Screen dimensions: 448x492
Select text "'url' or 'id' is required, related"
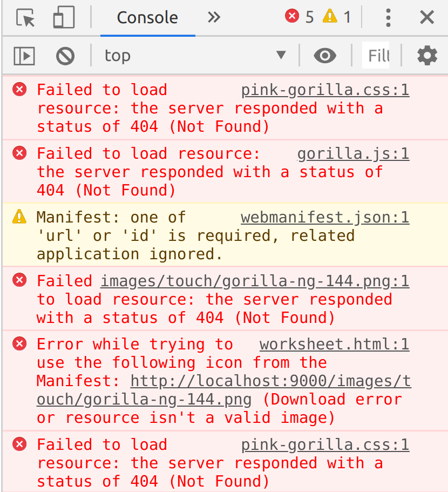pyautogui.click(x=196, y=236)
